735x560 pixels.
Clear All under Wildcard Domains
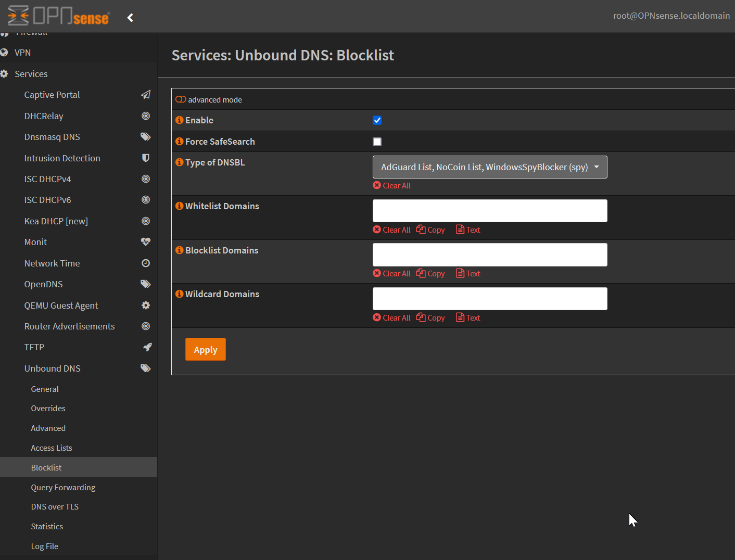391,318
